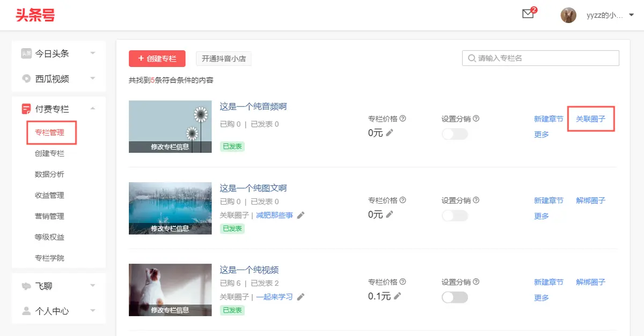Click the 西瓜视频 sidebar icon
Image resolution: width=644 pixels, height=336 pixels.
click(x=25, y=78)
